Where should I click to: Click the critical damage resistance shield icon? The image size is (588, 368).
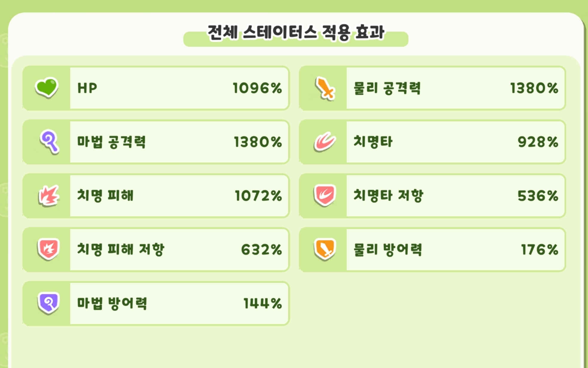click(x=48, y=249)
